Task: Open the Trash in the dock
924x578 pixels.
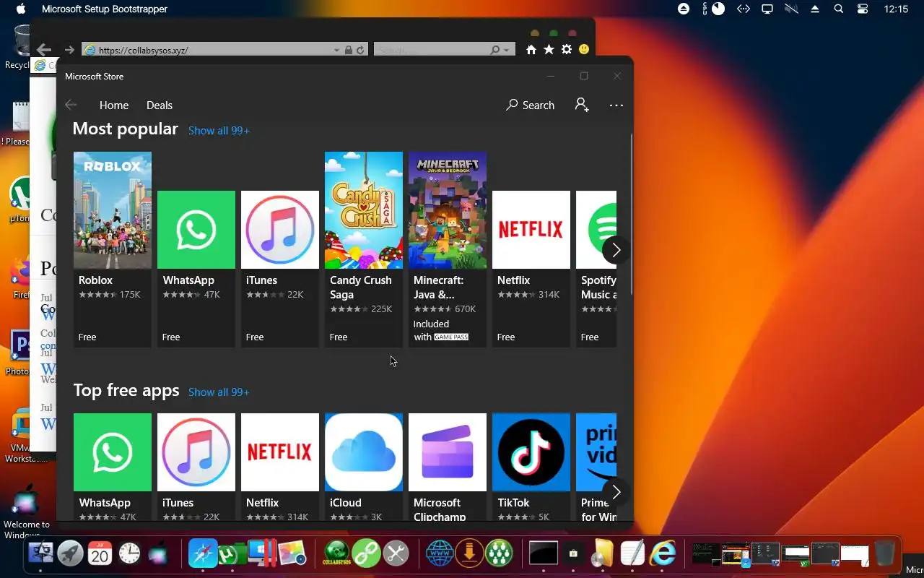Action: point(884,553)
